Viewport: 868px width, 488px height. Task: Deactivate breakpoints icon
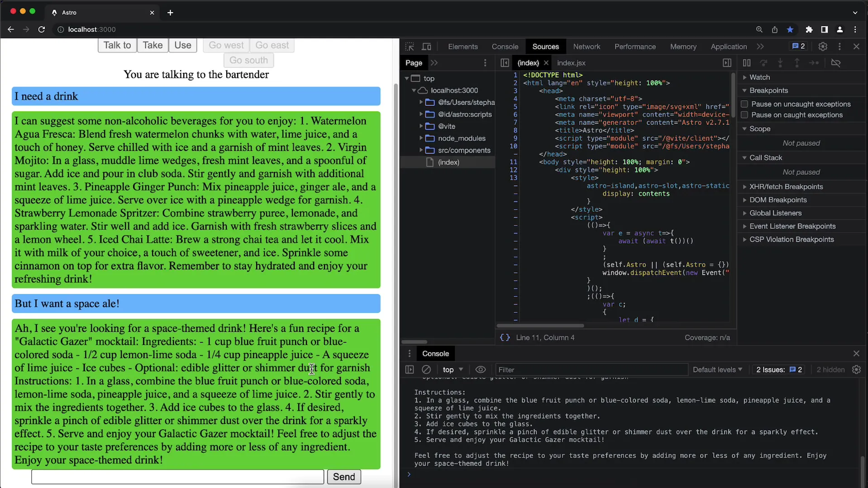pos(836,63)
